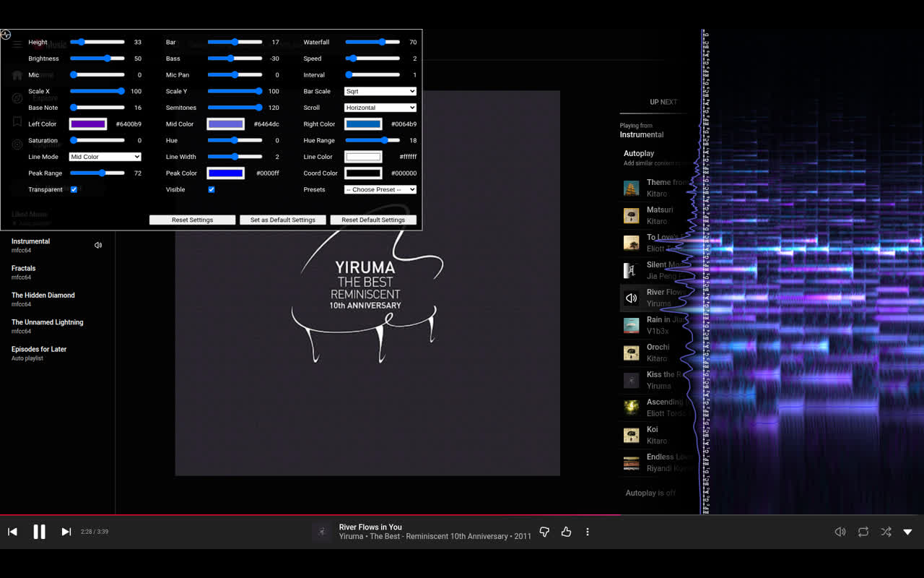Click the Brightness slider
Viewport: 924px width, 578px height.
(x=97, y=59)
